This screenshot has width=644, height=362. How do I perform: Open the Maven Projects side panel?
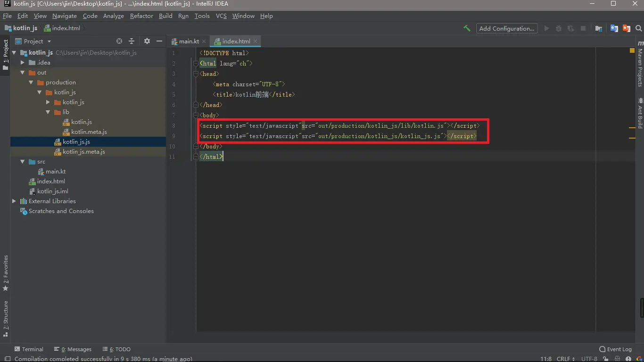click(640, 64)
